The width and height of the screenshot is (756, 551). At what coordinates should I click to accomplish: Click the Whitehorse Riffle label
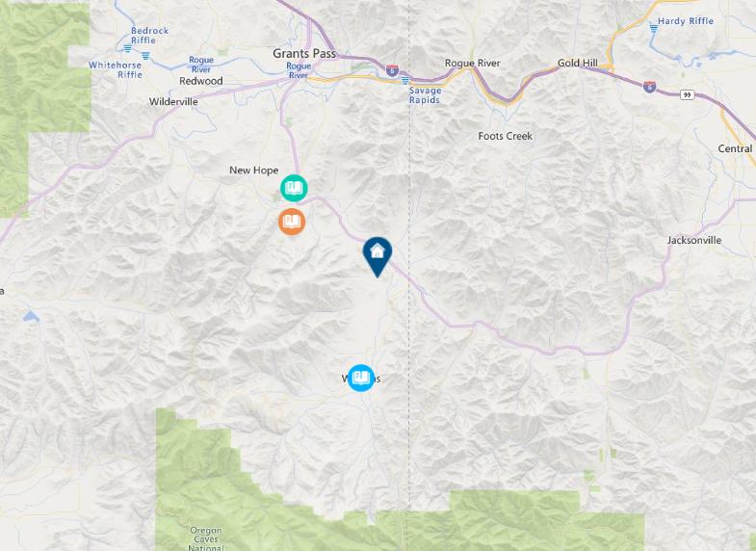point(116,70)
